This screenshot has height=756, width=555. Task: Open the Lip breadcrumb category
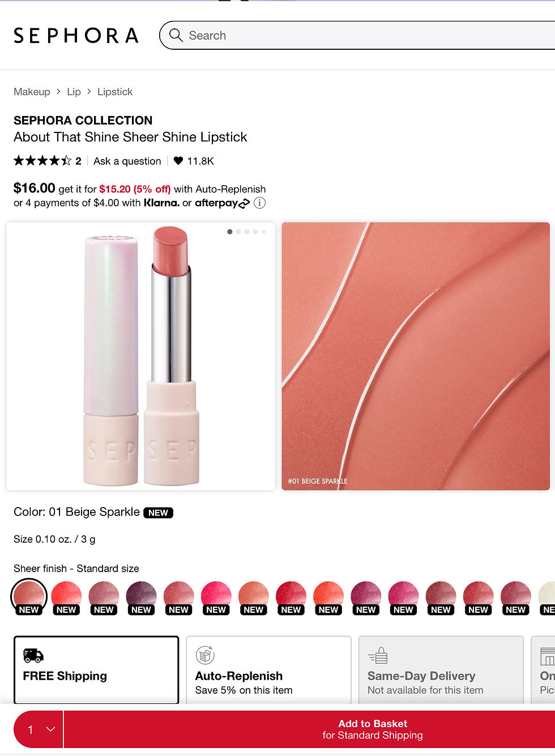click(74, 92)
